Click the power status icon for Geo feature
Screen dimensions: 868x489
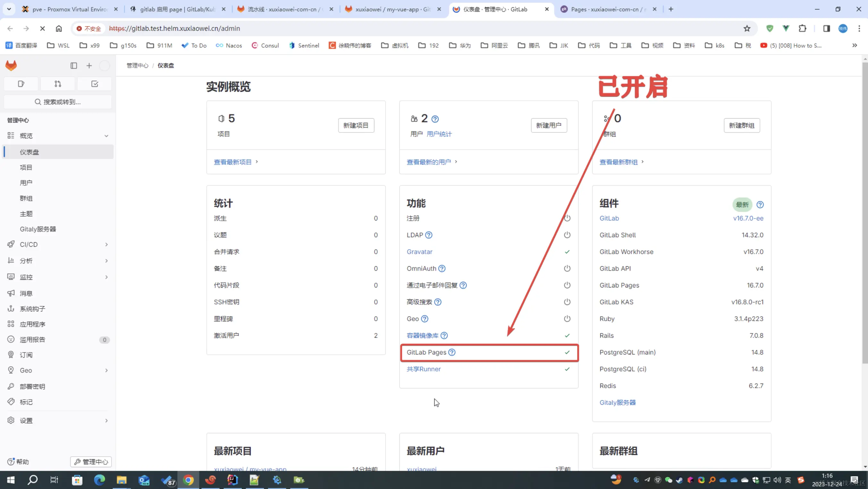coord(567,319)
